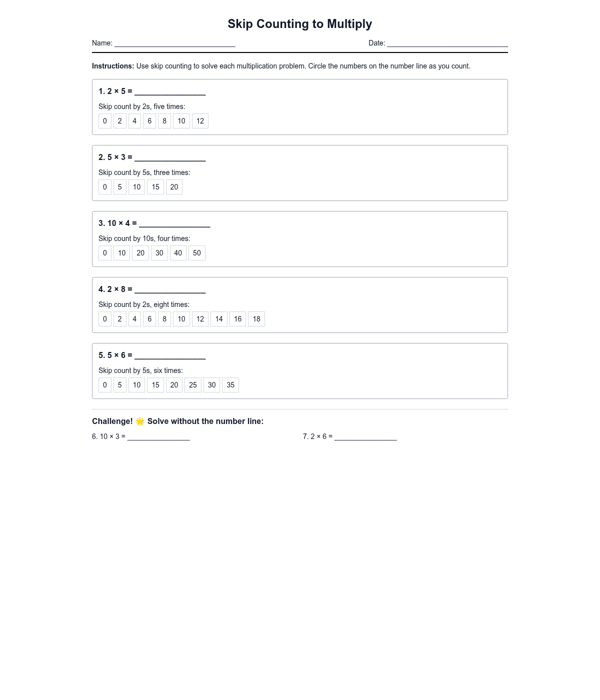This screenshot has height=700, width=600.
Task: Click the answer blank for 10 × 4
Action: pyautogui.click(x=174, y=223)
